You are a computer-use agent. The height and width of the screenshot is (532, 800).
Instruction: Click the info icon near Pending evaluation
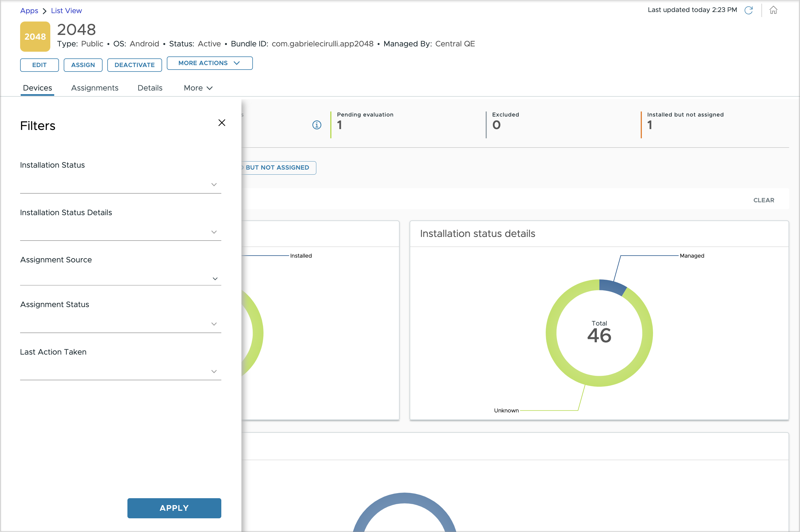317,125
